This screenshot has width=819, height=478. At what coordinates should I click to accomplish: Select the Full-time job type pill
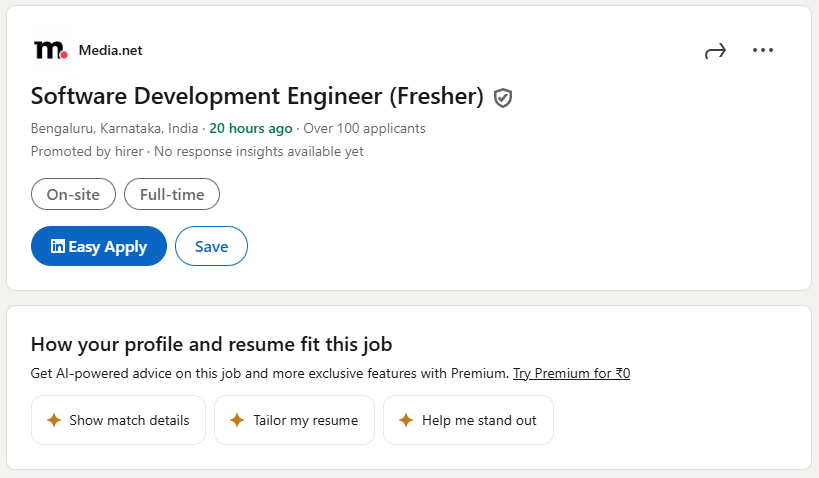[x=172, y=195]
